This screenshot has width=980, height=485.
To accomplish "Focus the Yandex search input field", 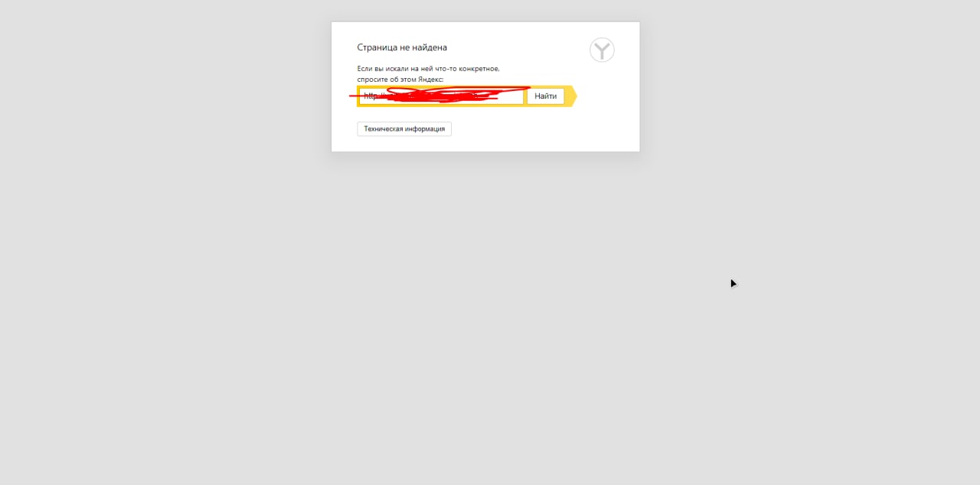I will pyautogui.click(x=442, y=96).
